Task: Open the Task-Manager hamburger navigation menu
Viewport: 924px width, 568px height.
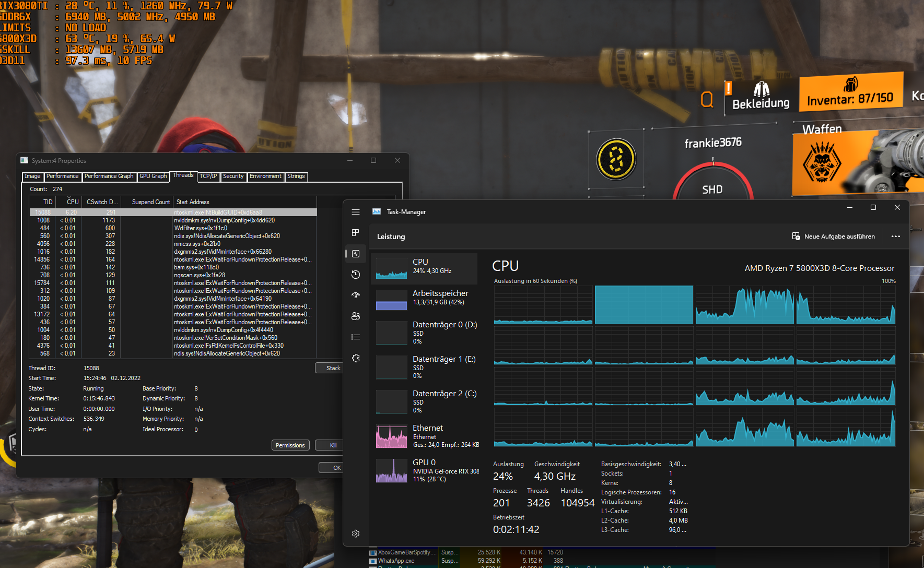Action: (x=356, y=212)
